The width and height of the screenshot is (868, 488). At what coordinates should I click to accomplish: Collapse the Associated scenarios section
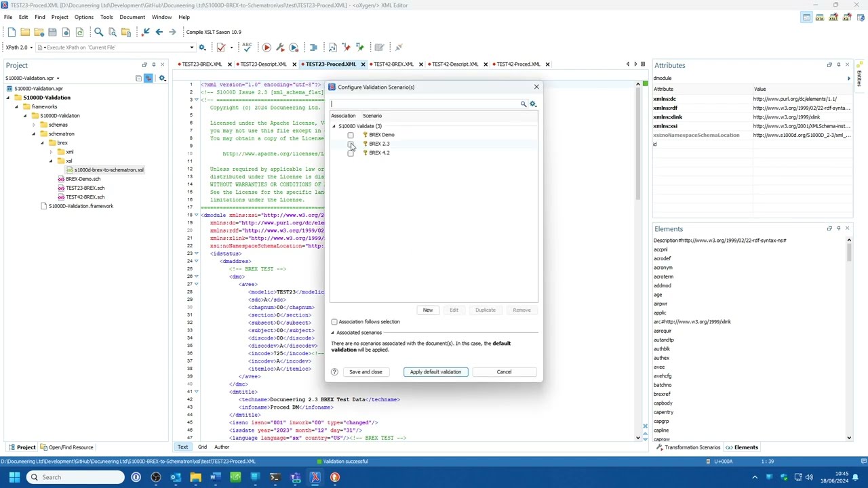pos(333,333)
